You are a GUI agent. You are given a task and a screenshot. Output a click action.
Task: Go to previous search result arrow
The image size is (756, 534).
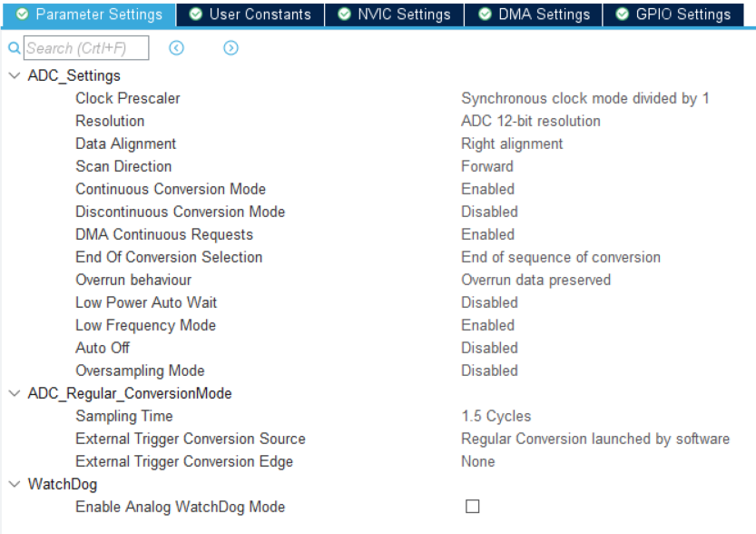click(176, 48)
